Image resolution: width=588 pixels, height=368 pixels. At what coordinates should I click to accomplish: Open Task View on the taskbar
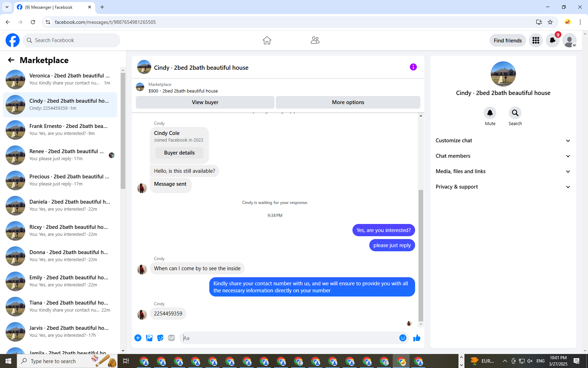[126, 361]
